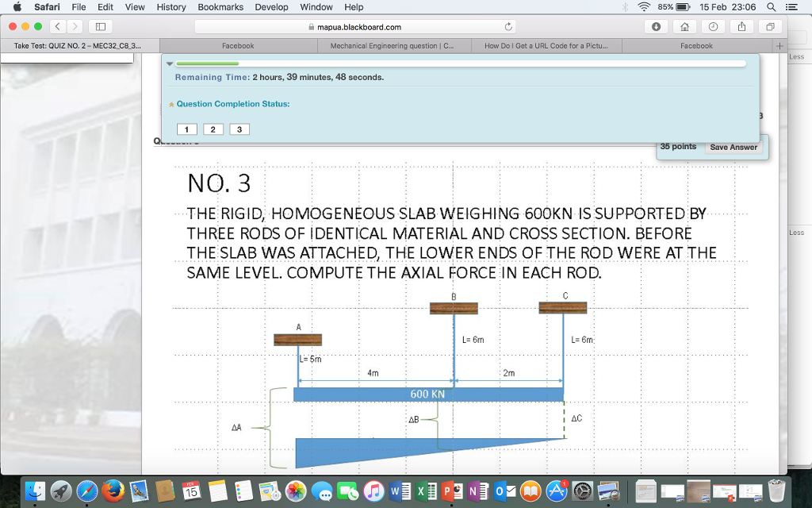The image size is (812, 508).
Task: Open Microsoft Word from the dock
Action: [x=396, y=491]
